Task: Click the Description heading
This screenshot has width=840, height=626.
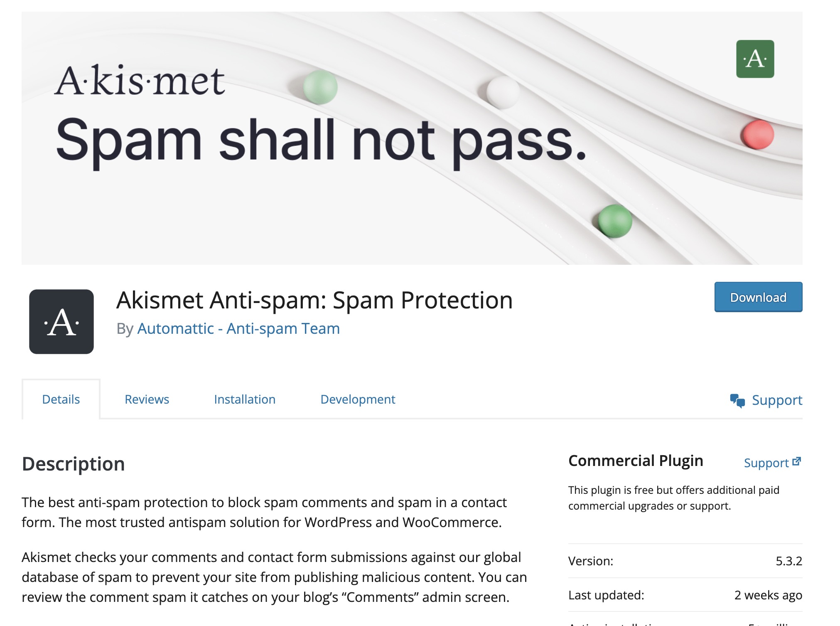Action: click(x=74, y=464)
